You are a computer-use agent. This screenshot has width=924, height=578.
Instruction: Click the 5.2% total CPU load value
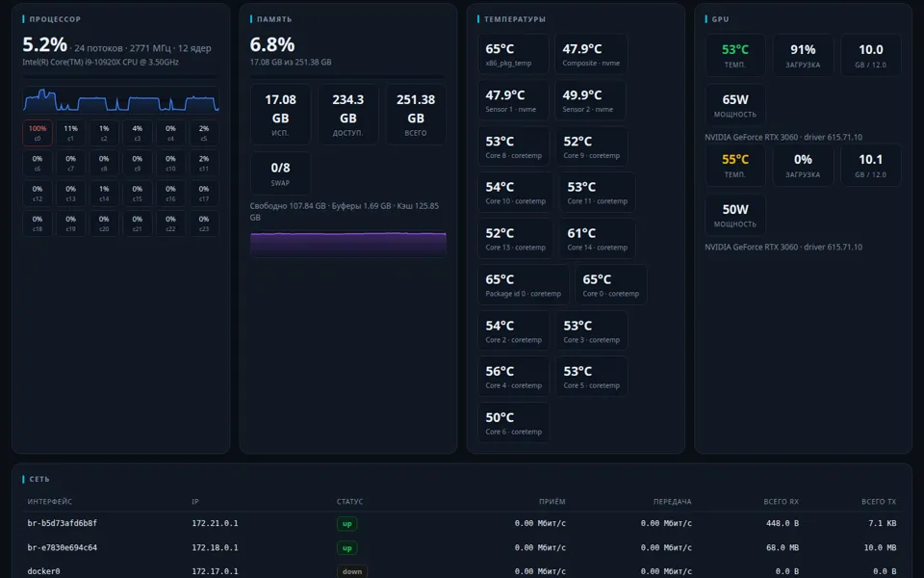(x=45, y=44)
